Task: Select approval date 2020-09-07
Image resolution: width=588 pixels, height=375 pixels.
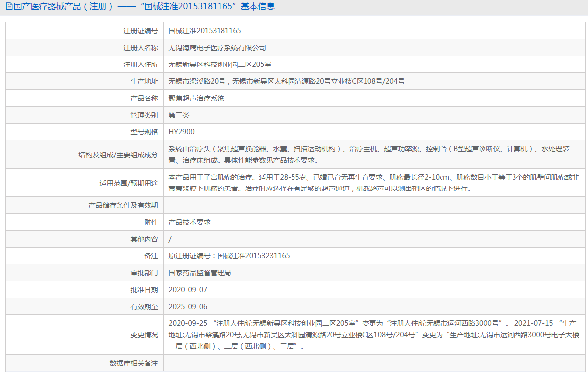Action: point(188,290)
